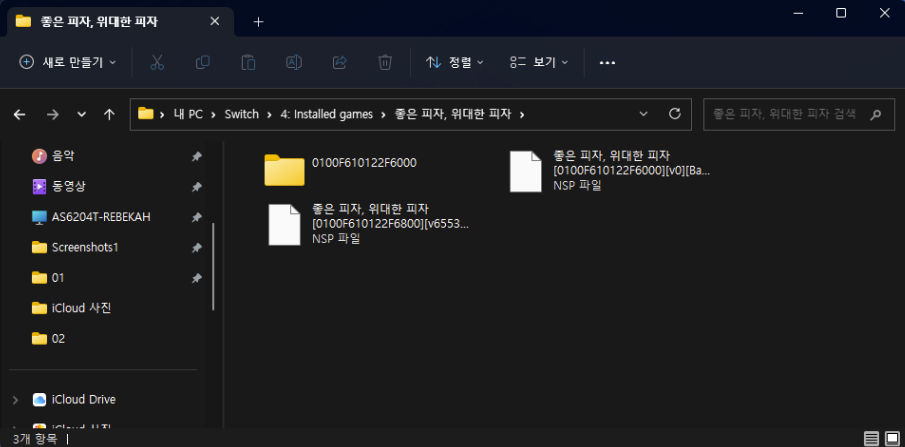Viewport: 905px width, 447px height.
Task: Click 4: Installed games breadcrumb
Action: (327, 114)
